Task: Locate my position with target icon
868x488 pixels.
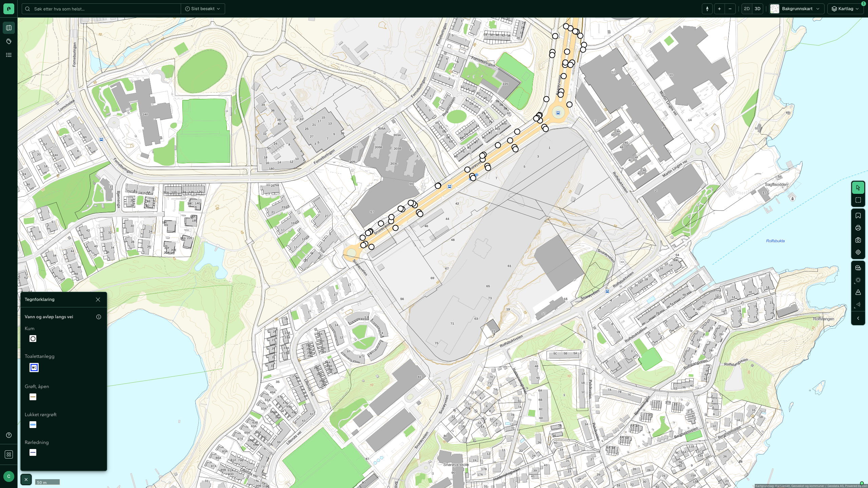Action: pyautogui.click(x=858, y=252)
